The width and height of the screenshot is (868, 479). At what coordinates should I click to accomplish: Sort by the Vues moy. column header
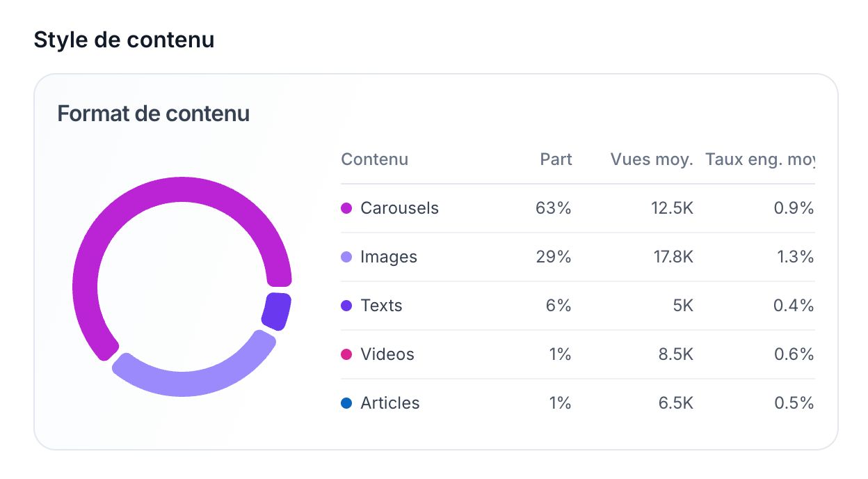tap(652, 159)
